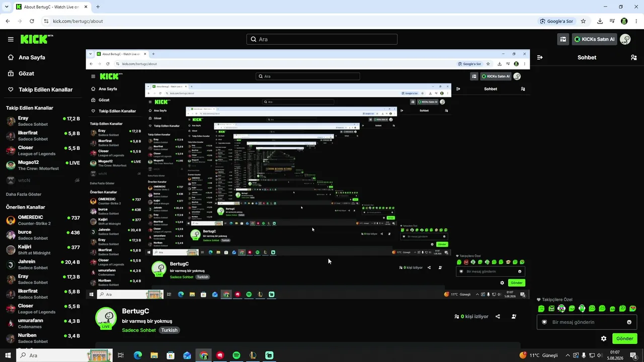The image size is (644, 362).
Task: Select the About BertugC browser tab
Action: (x=51, y=7)
